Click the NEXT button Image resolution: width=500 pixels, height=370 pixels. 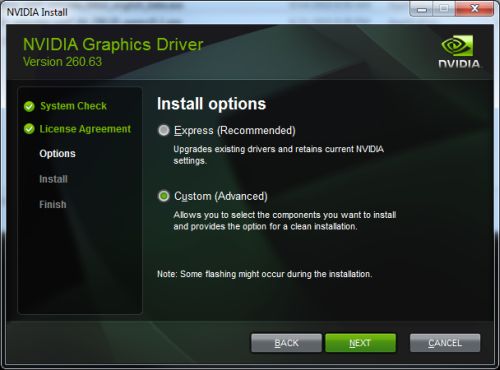pyautogui.click(x=360, y=343)
